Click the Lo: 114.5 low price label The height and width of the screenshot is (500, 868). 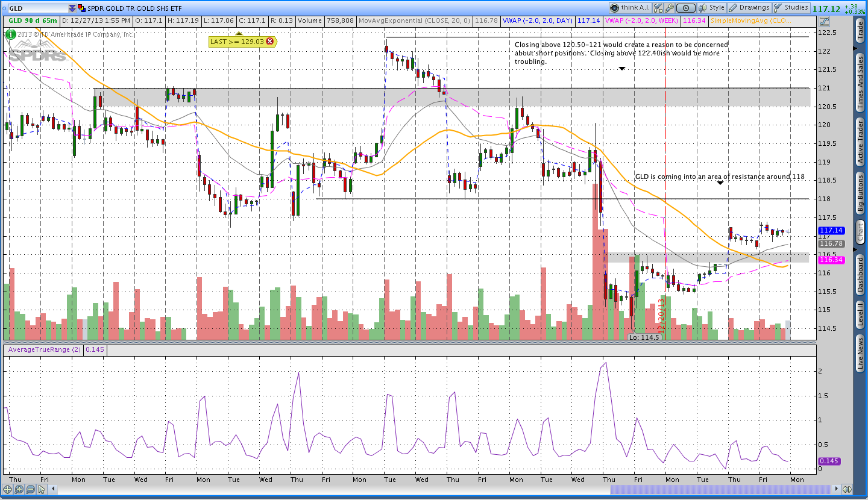click(x=644, y=337)
